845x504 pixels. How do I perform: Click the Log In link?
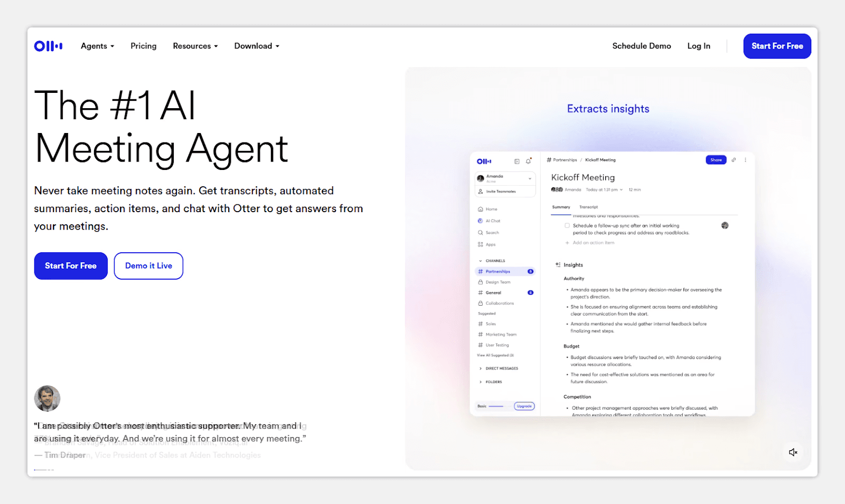pyautogui.click(x=699, y=46)
